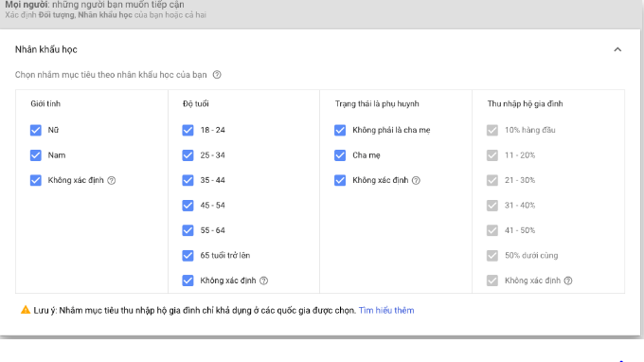Uncheck Không phải là cha mẹ checkbox
The image size is (644, 362).
pyautogui.click(x=340, y=130)
